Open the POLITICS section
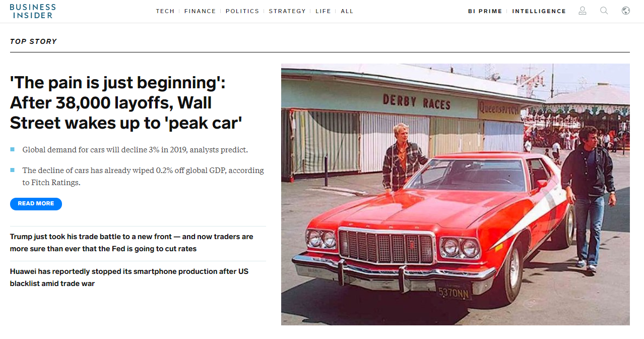 tap(242, 11)
